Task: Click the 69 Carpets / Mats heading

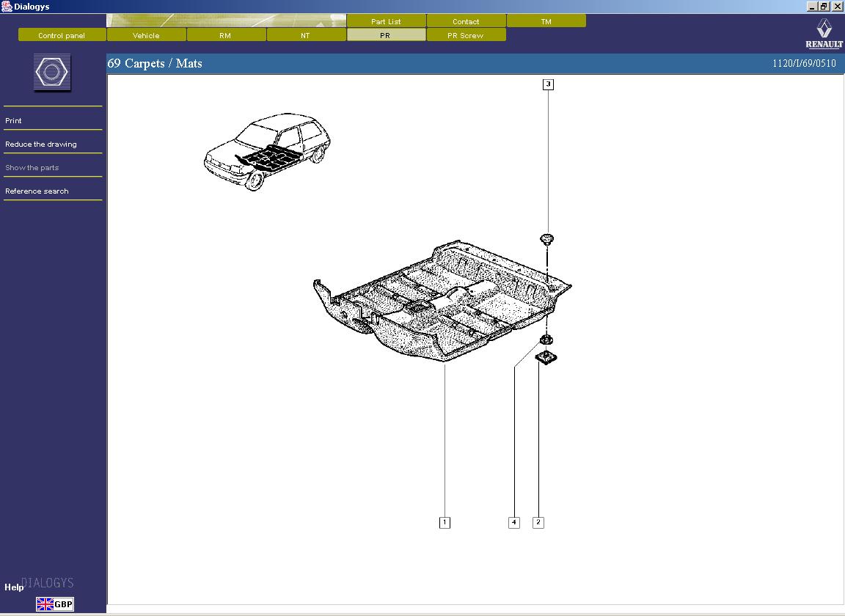Action: pos(155,63)
